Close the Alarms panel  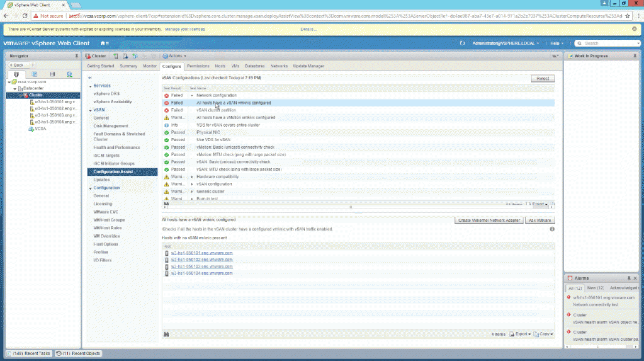click(x=635, y=278)
